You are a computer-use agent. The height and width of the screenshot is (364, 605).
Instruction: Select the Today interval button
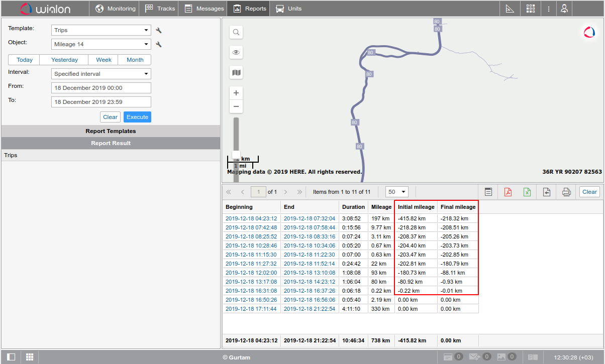(x=25, y=60)
